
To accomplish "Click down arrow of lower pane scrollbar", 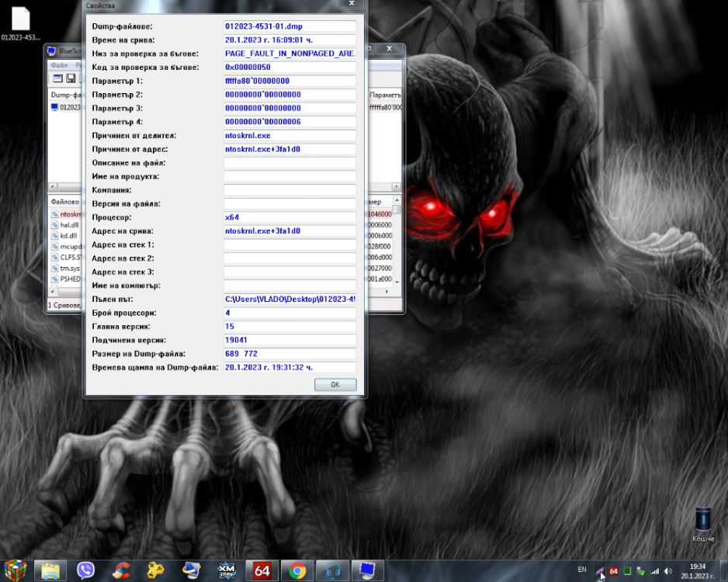I will [x=397, y=282].
